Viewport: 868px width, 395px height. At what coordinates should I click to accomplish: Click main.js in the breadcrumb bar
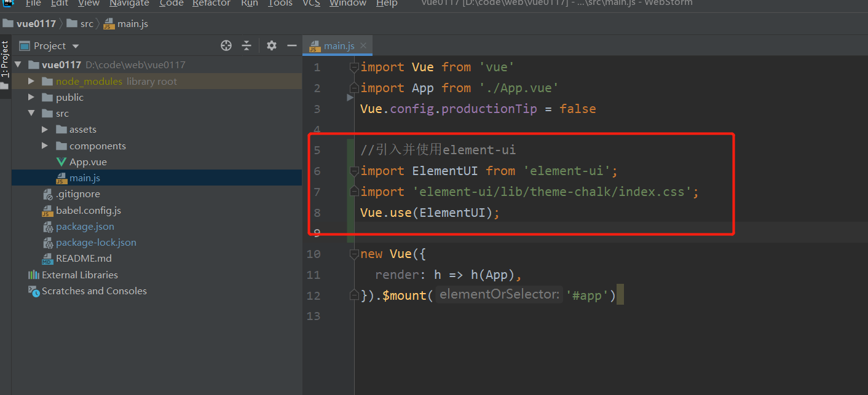point(133,24)
